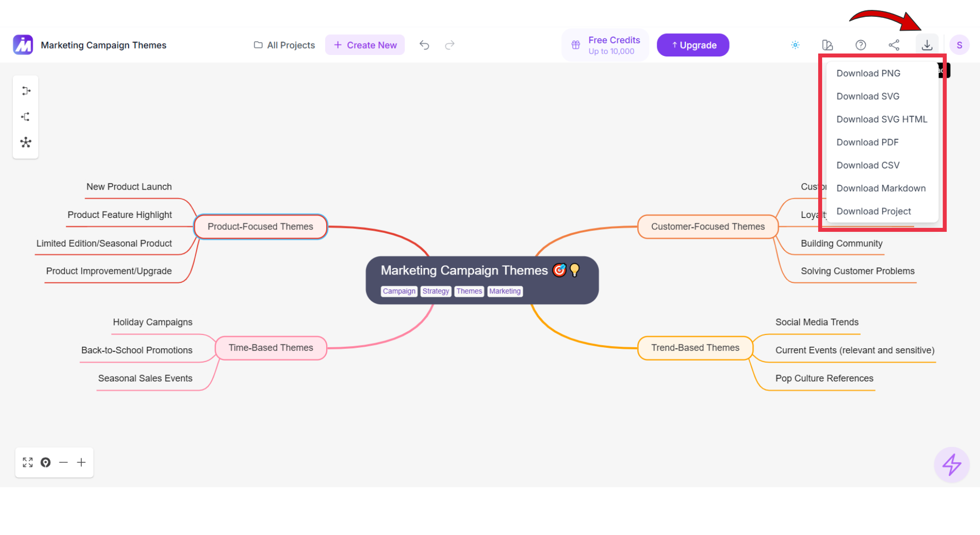
Task: Click the Upgrade button
Action: pos(693,45)
